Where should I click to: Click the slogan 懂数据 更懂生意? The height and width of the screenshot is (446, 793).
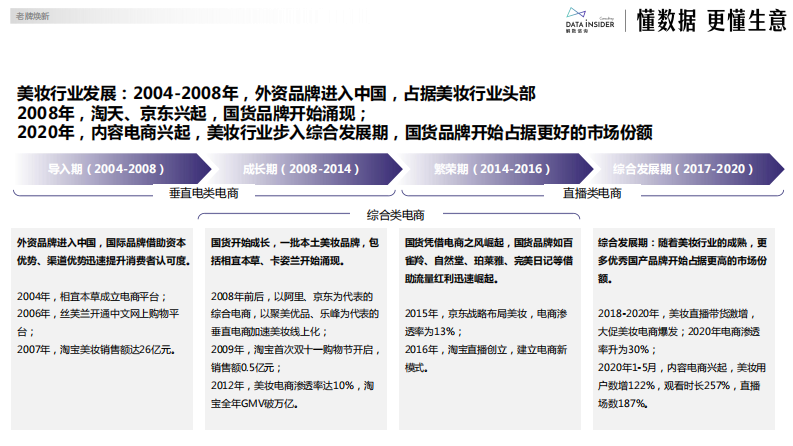[x=711, y=21]
